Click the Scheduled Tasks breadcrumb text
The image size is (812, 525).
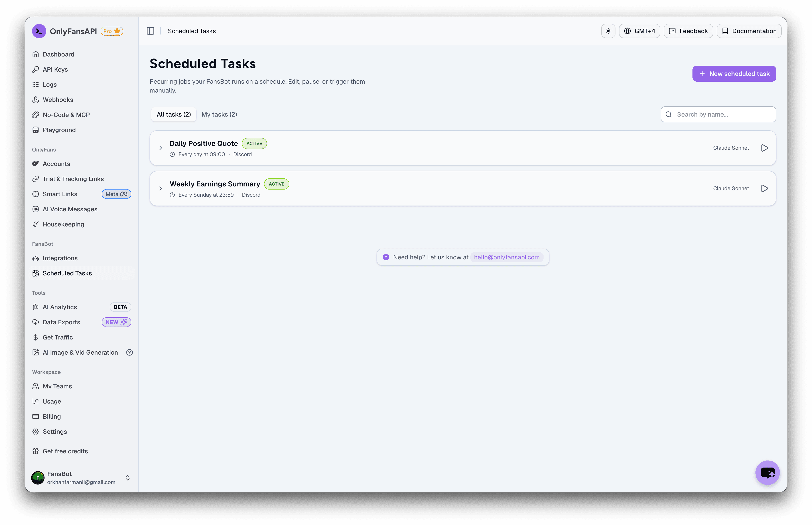click(x=192, y=31)
